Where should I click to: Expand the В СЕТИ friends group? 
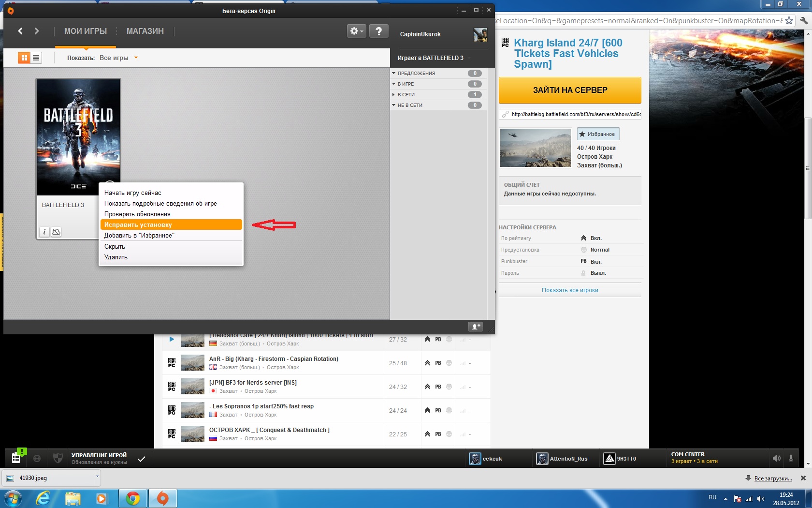394,94
